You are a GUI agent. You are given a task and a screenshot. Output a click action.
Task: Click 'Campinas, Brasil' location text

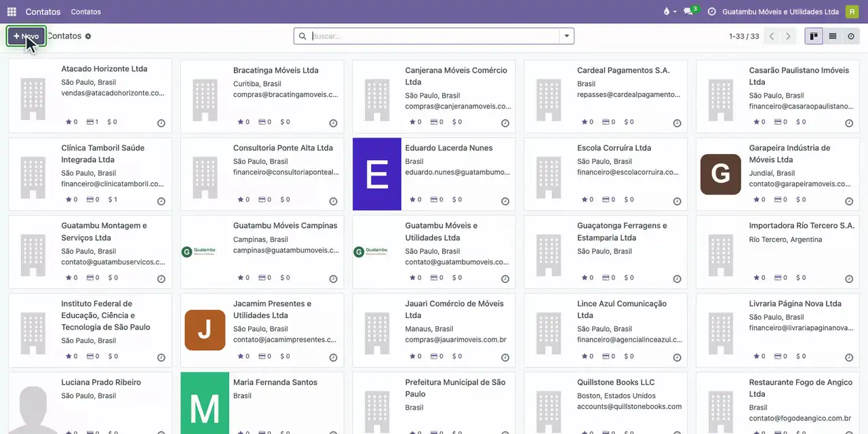tap(260, 239)
